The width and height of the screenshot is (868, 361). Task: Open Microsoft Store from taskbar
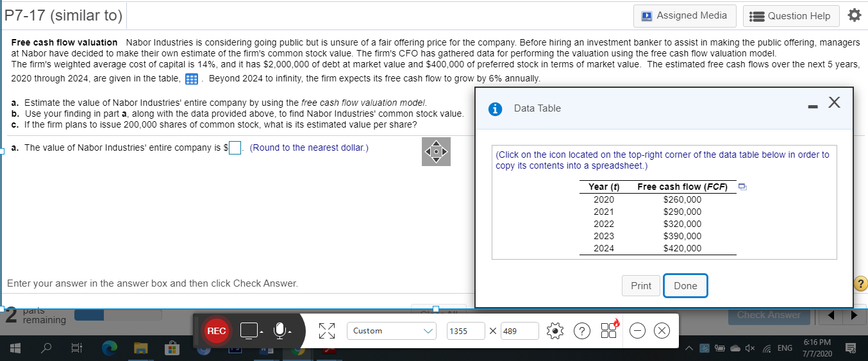point(172,349)
